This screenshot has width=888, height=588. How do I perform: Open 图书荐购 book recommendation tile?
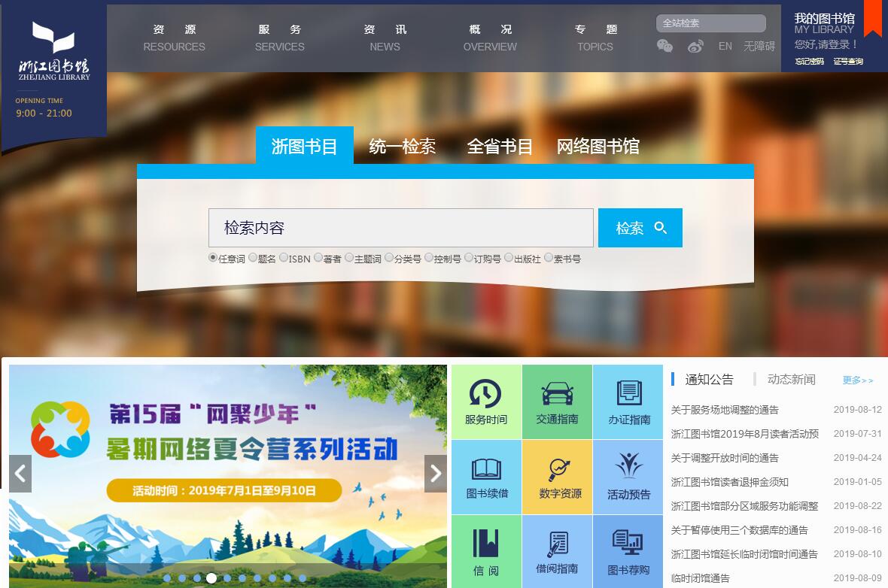628,551
